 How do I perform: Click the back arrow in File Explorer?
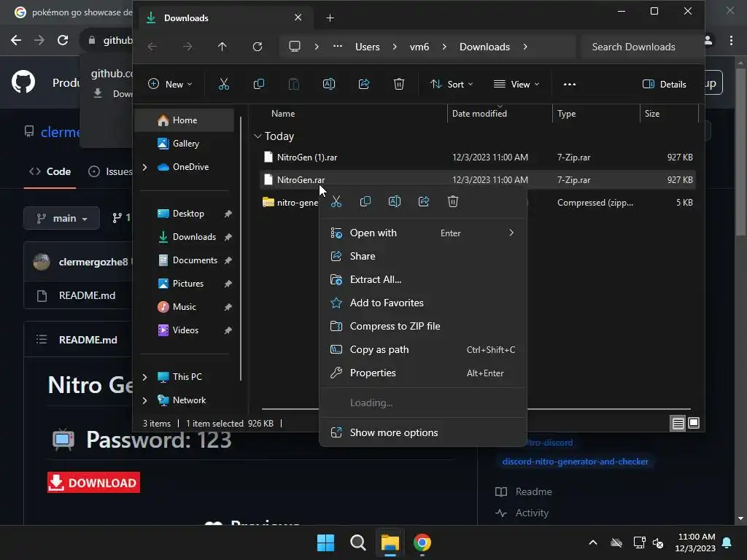click(x=152, y=47)
